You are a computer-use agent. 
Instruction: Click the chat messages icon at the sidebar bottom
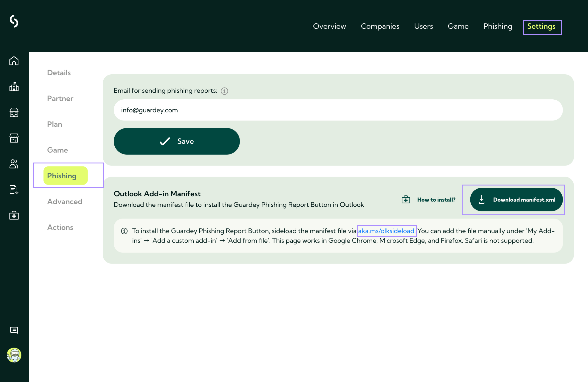[14, 330]
